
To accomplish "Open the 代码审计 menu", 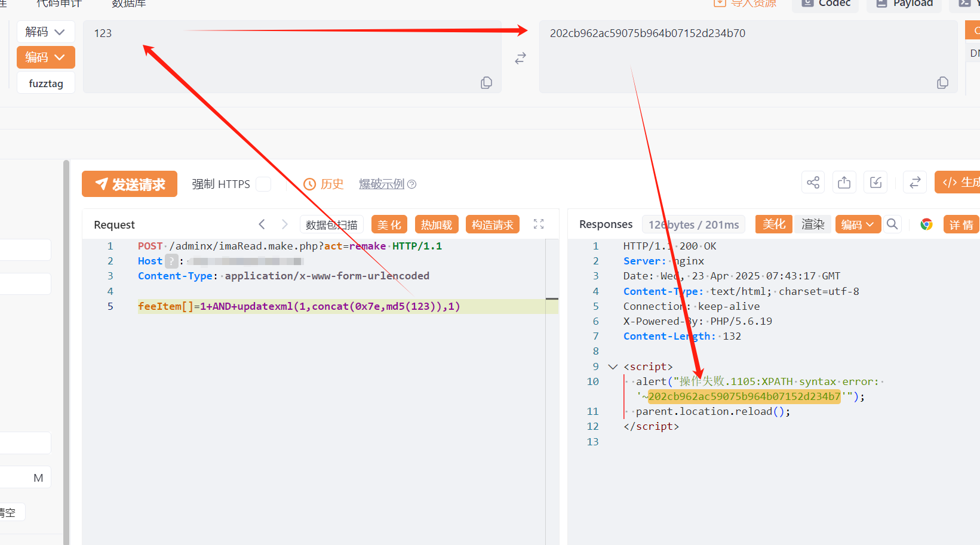I will [x=59, y=4].
